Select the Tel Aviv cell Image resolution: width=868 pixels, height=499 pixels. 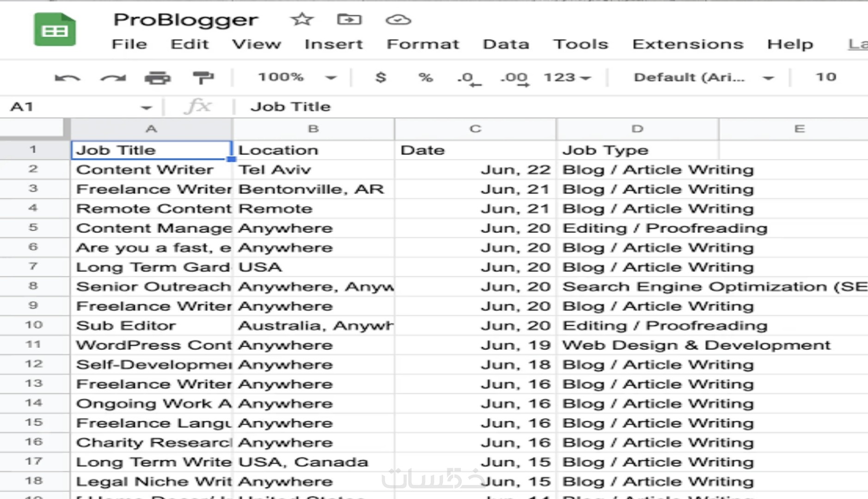(x=313, y=170)
